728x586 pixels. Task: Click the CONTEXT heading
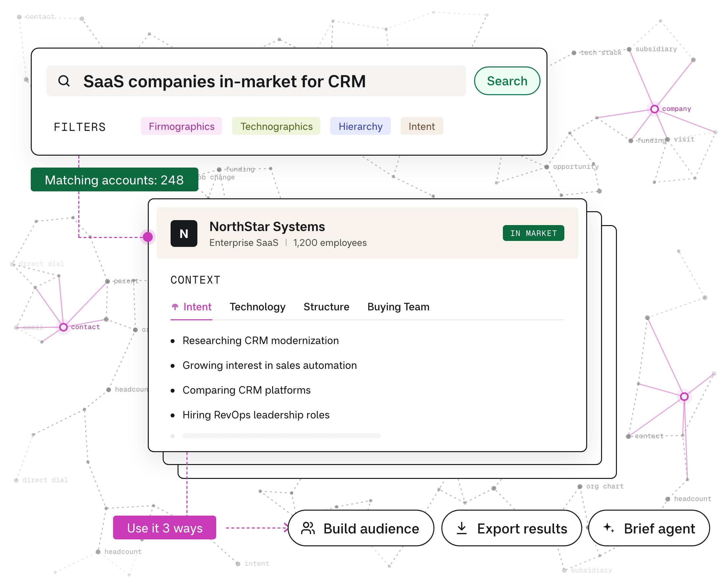(x=195, y=280)
